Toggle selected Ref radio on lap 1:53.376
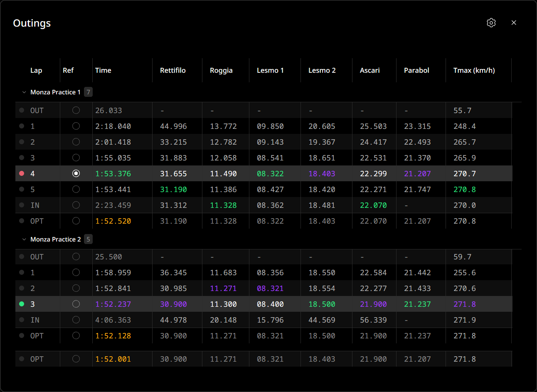This screenshot has width=537, height=392. (76, 173)
